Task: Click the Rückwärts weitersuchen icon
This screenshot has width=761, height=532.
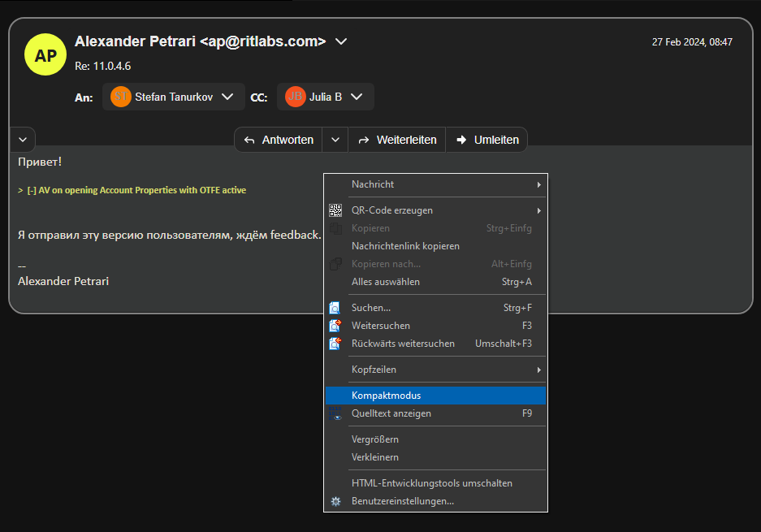Action: pos(335,344)
